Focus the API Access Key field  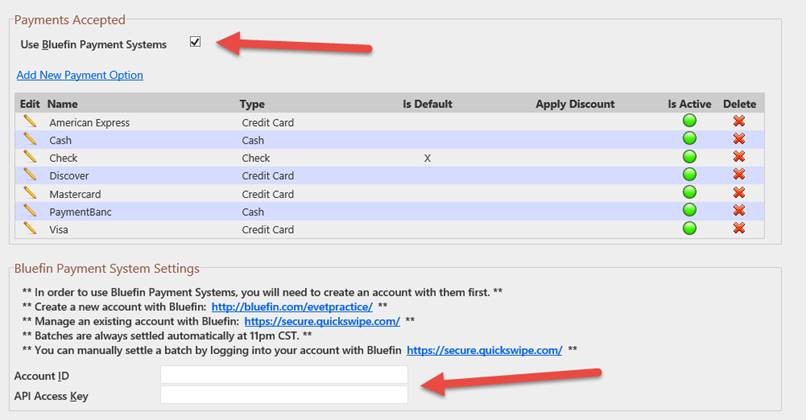tap(284, 395)
